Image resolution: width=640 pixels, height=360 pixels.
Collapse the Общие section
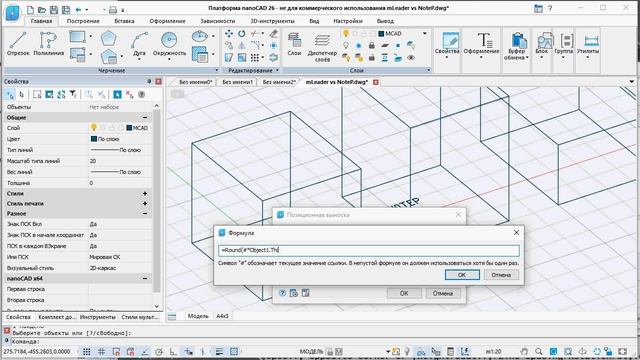(145, 118)
